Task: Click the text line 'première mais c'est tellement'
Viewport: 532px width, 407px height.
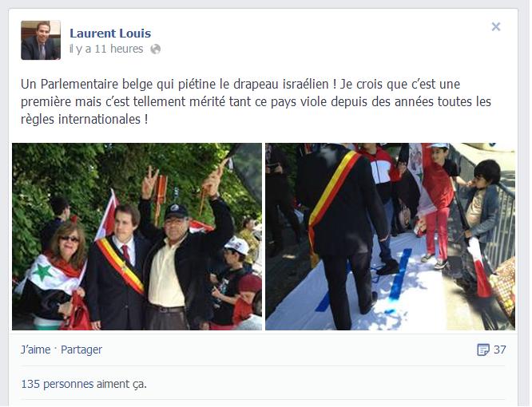Action: click(256, 101)
